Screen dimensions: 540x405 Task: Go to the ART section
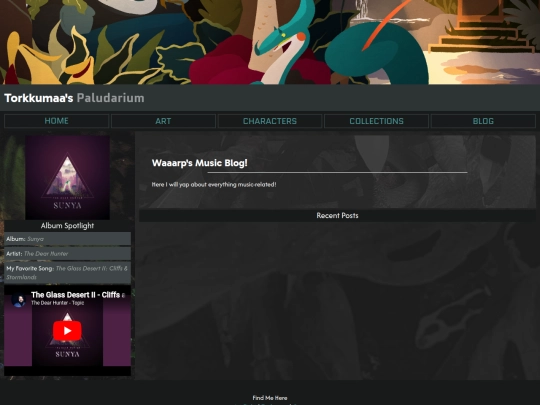point(163,121)
